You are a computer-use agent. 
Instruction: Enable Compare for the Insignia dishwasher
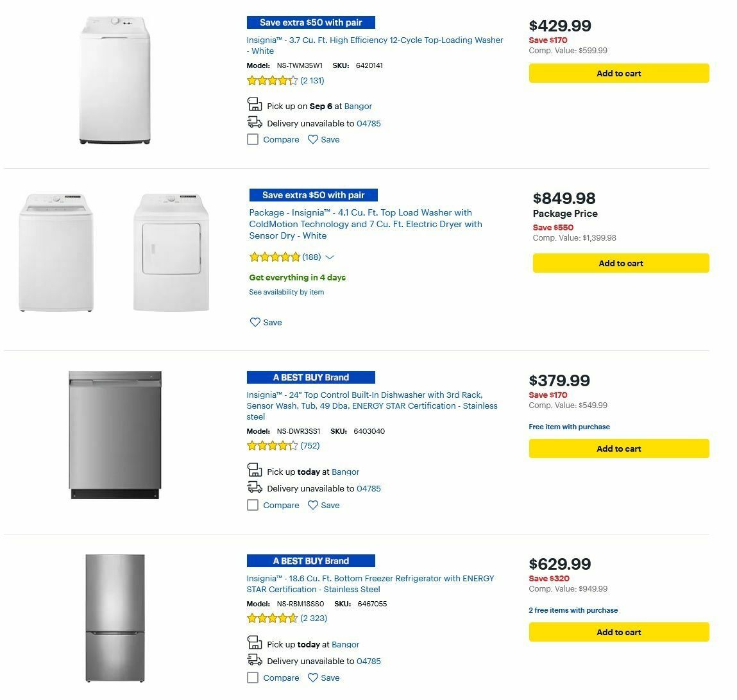coord(252,504)
